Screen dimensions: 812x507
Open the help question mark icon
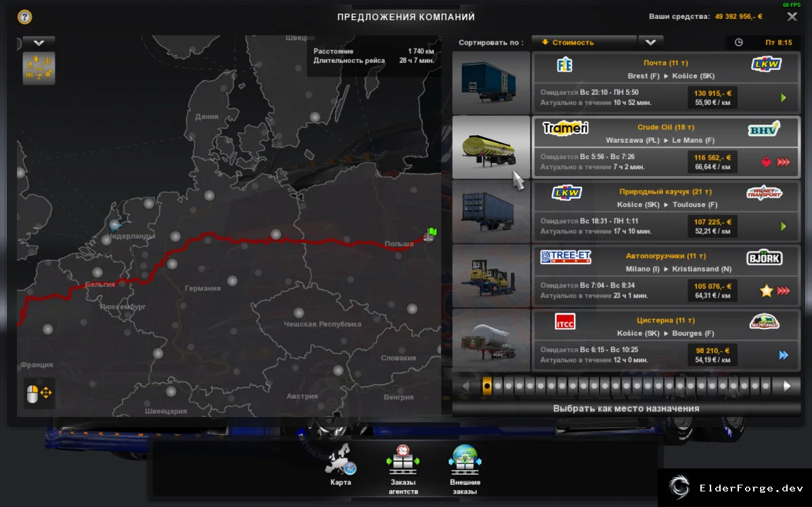pos(24,17)
